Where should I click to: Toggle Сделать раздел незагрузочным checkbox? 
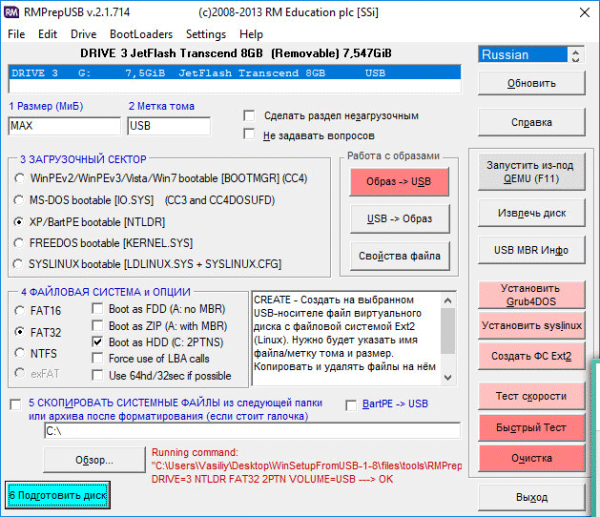[249, 115]
